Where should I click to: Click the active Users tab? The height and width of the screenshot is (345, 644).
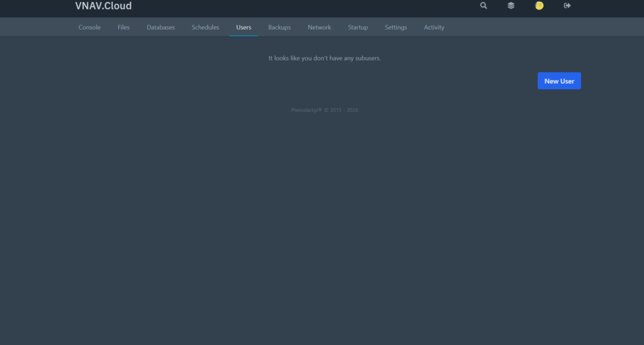tap(243, 27)
